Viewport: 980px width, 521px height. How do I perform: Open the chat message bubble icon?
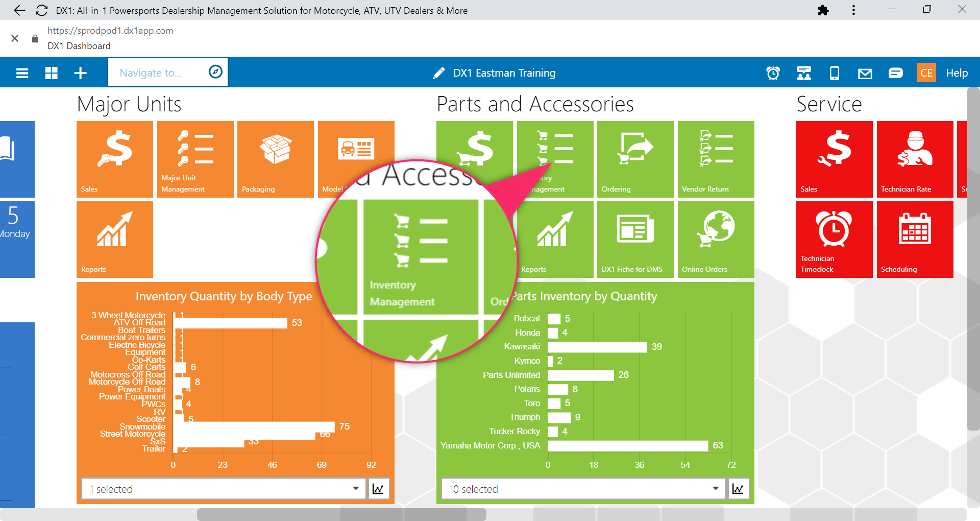click(x=896, y=73)
